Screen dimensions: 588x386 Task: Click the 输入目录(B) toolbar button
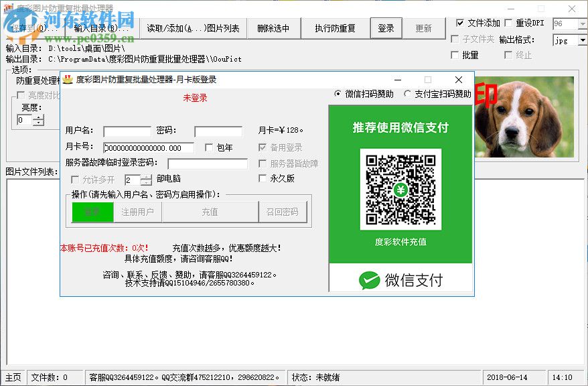click(x=100, y=28)
